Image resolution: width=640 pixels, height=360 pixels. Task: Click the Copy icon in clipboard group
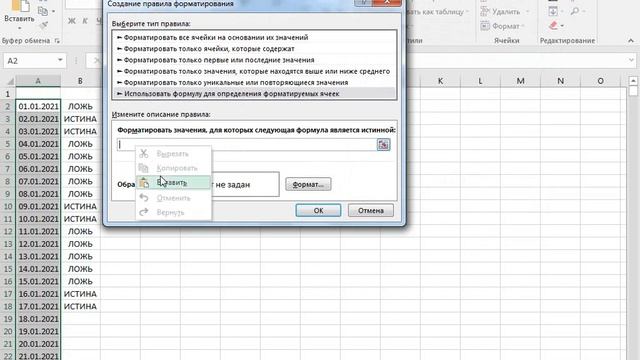(x=43, y=11)
